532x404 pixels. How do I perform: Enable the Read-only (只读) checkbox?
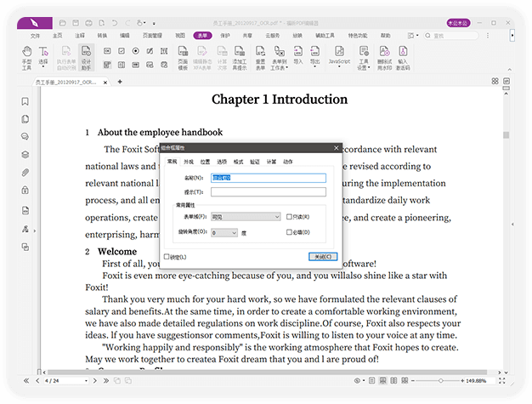pyautogui.click(x=289, y=217)
